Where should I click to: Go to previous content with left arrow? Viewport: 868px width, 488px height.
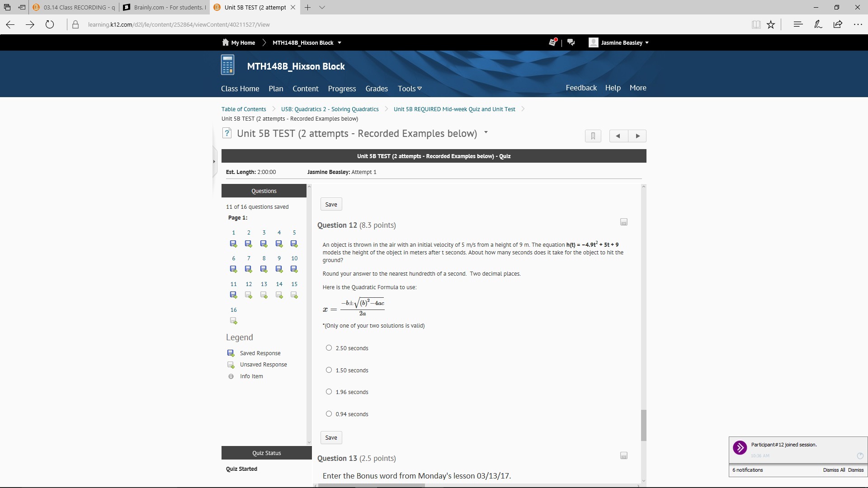[618, 136]
